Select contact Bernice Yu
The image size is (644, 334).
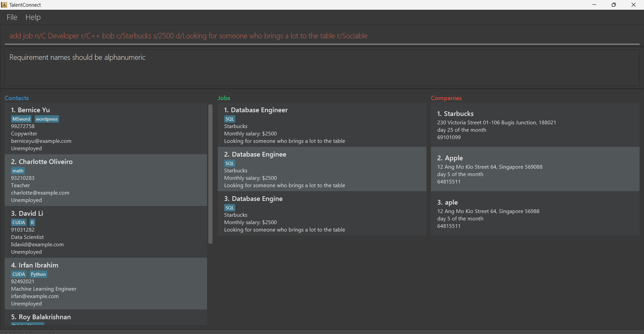[x=106, y=128]
